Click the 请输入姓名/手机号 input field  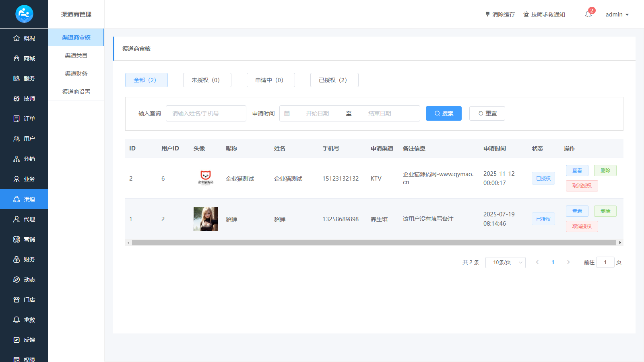click(206, 113)
